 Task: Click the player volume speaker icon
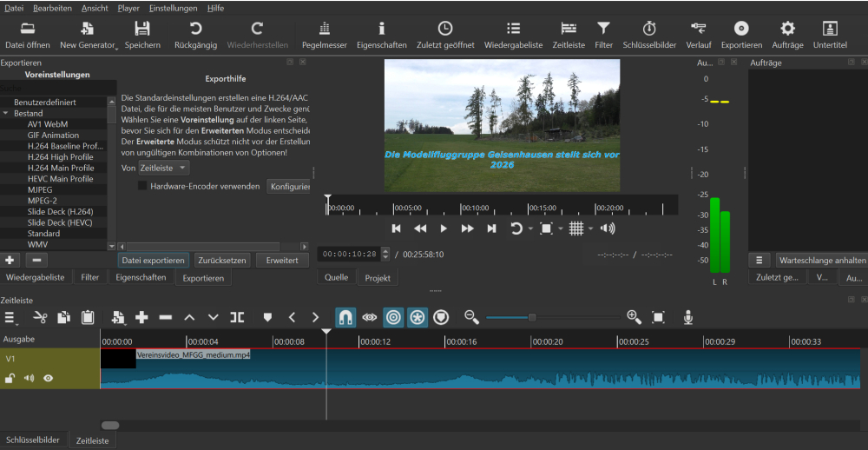point(608,228)
